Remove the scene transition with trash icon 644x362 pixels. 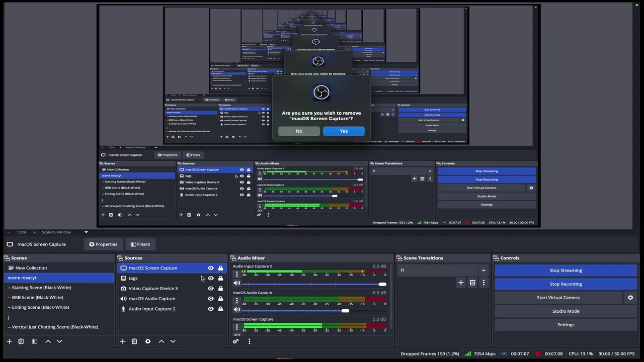point(472,283)
